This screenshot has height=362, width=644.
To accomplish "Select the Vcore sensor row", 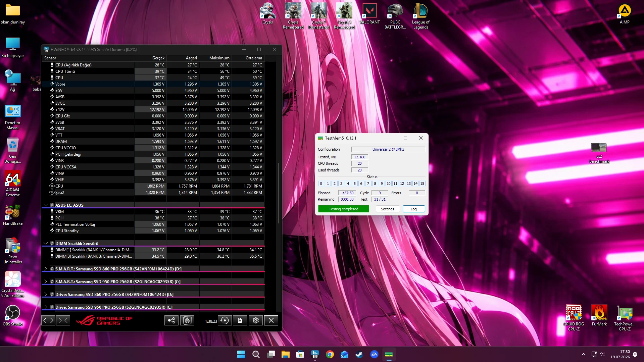I will [x=153, y=84].
